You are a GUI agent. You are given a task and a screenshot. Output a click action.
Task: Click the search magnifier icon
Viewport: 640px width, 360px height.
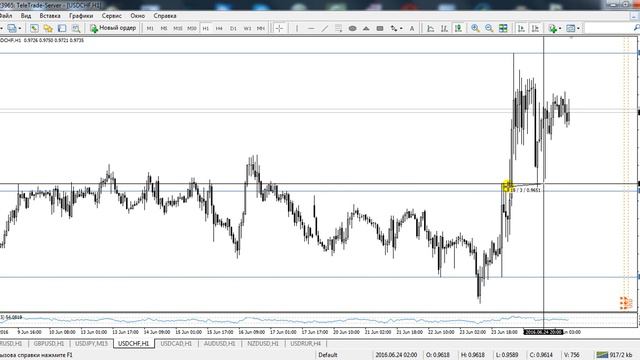click(636, 28)
